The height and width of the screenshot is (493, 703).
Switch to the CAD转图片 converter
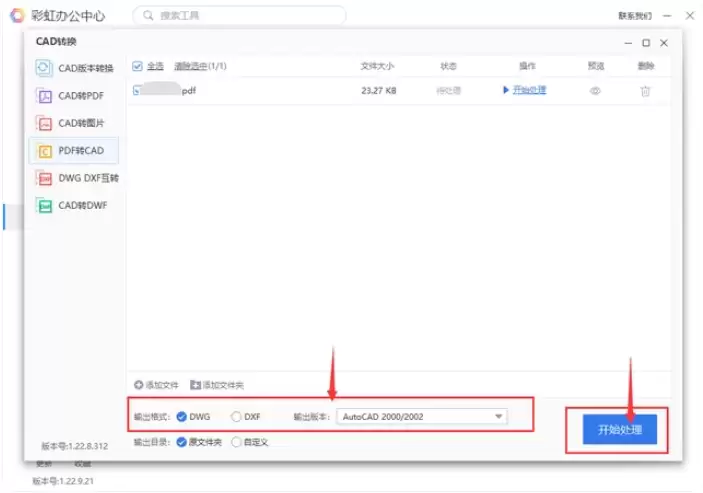click(x=75, y=123)
